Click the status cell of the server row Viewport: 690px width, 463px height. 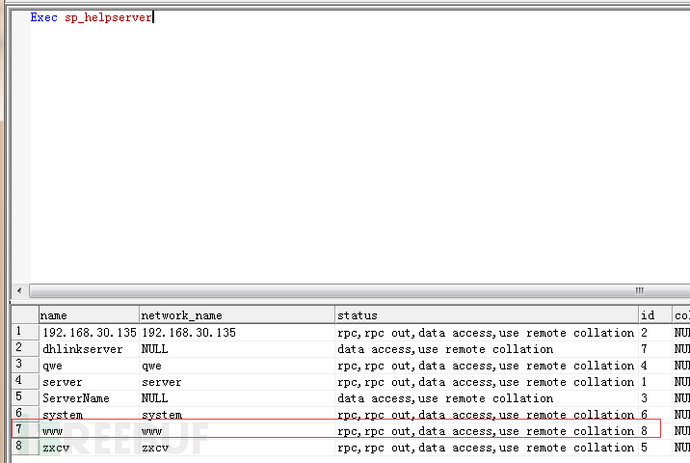(x=487, y=382)
